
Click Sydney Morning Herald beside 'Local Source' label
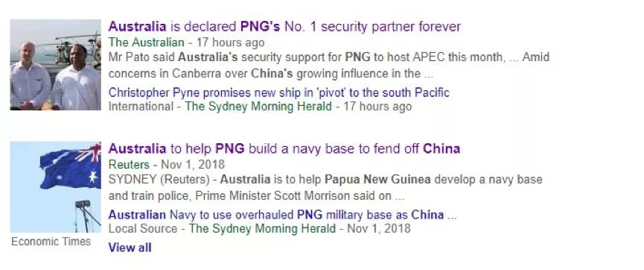click(x=262, y=229)
